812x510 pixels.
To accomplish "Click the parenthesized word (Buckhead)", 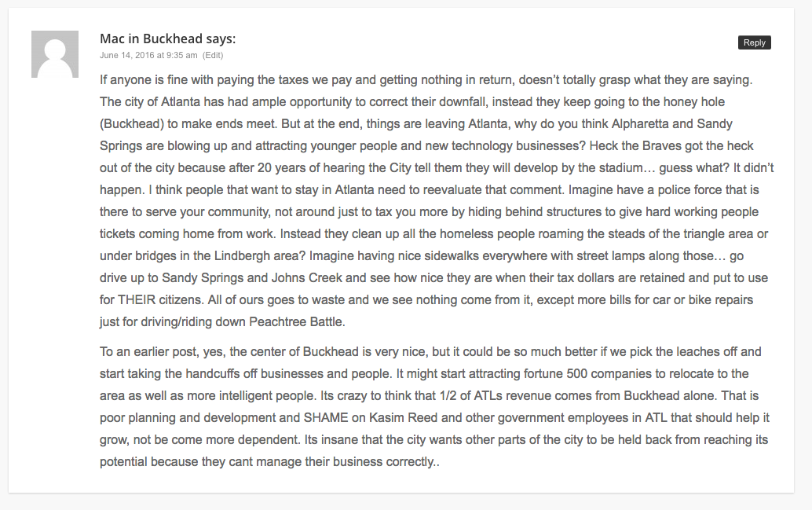I will point(132,124).
